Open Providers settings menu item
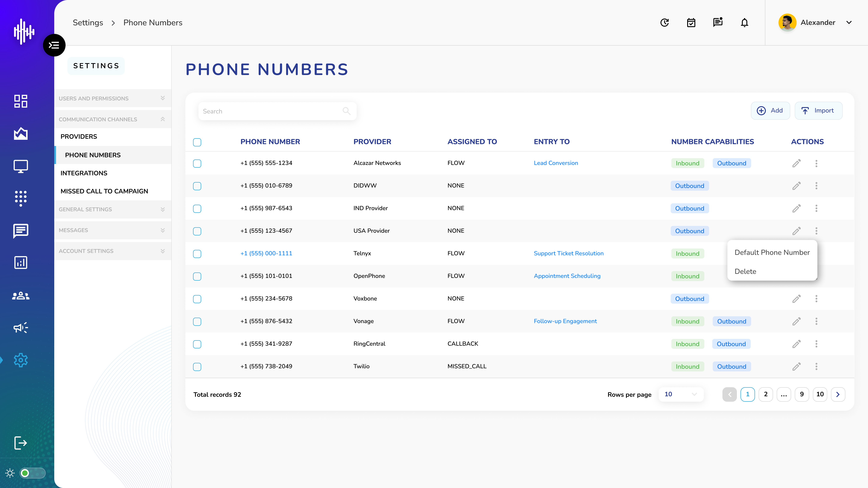 click(79, 136)
